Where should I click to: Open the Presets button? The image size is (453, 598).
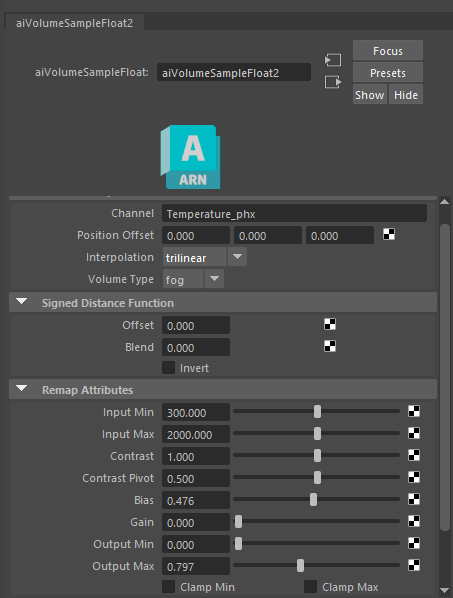click(x=388, y=72)
